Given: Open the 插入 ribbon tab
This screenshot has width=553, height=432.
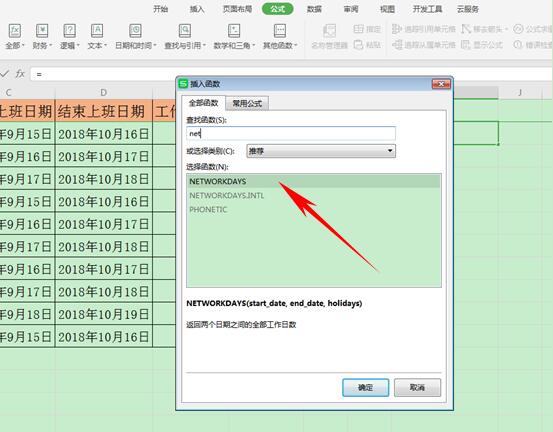Looking at the screenshot, I should tap(197, 9).
